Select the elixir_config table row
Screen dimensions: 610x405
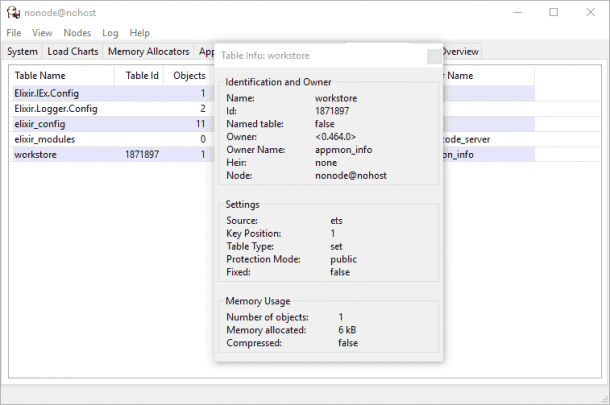[x=40, y=124]
